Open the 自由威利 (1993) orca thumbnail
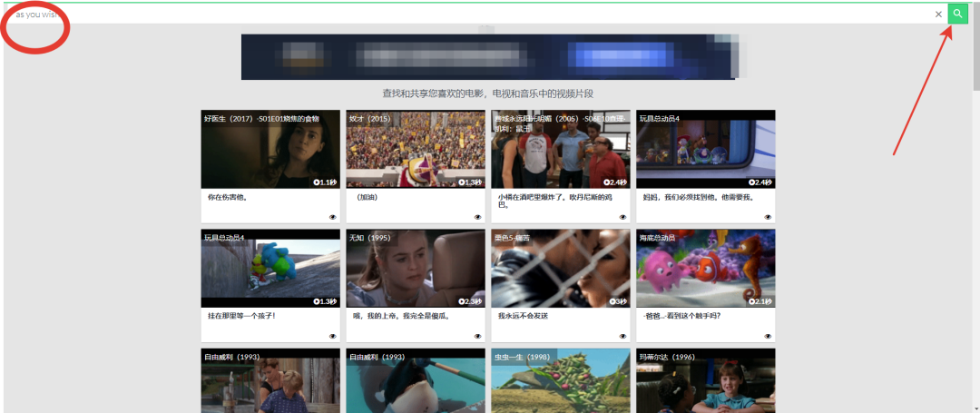 tap(416, 380)
